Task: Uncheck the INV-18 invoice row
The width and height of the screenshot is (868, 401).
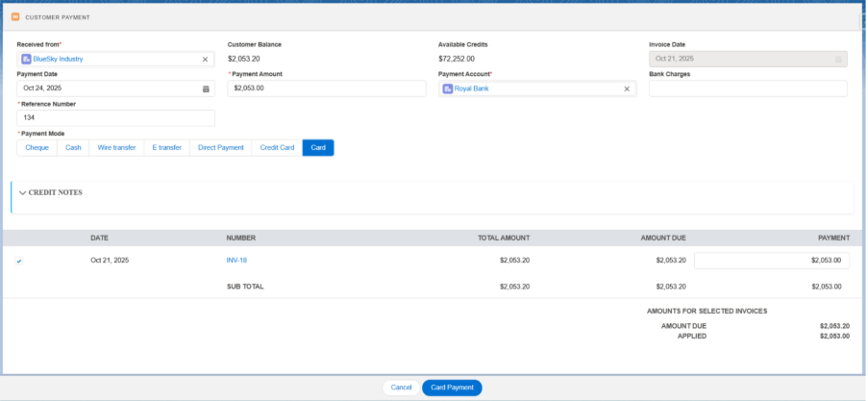Action: [19, 261]
